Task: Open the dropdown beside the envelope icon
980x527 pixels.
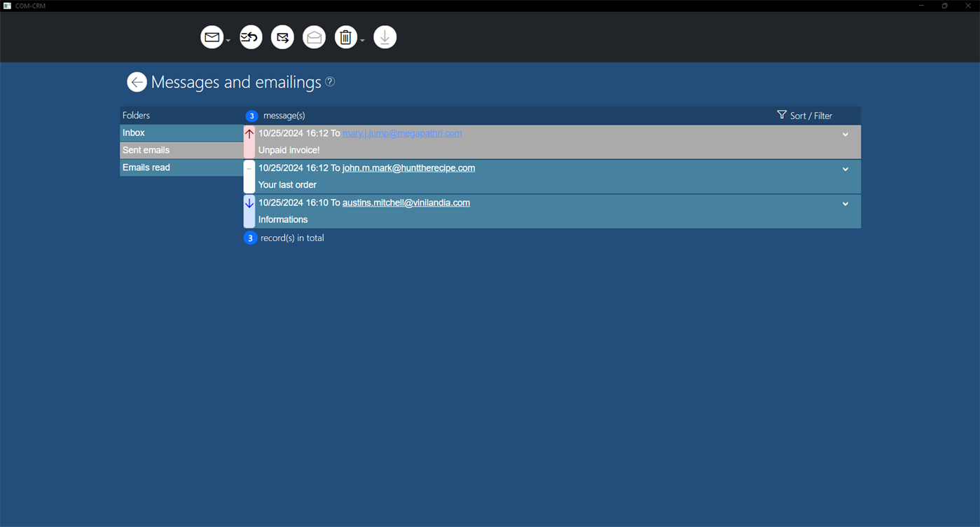Action: [x=228, y=40]
